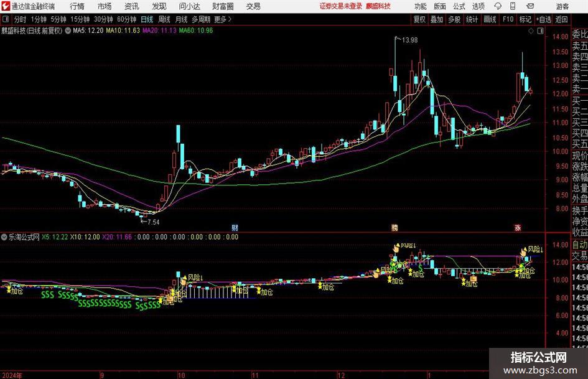This screenshot has width=588, height=379.
Task: Click the 乐淘公式网 sub-chart indicator name
Action: 24,237
